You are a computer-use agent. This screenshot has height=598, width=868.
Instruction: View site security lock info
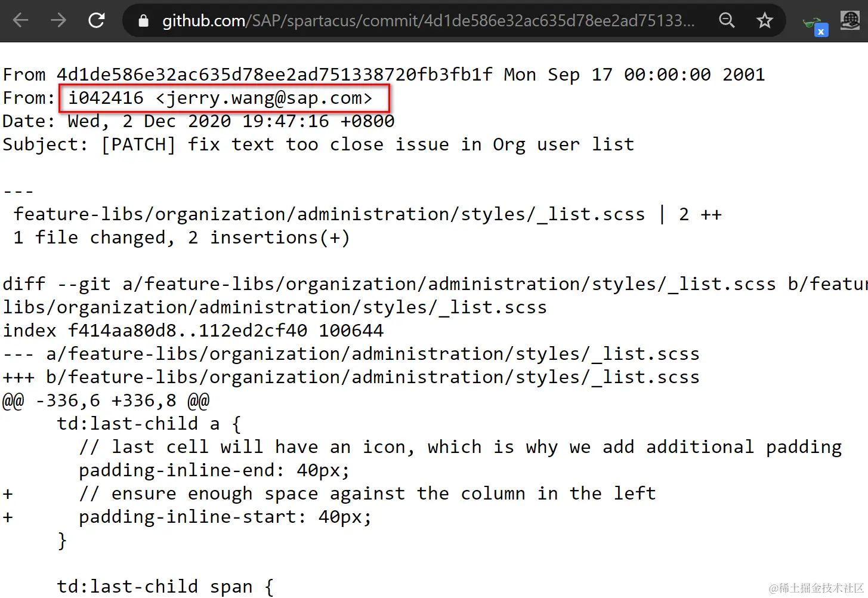click(x=143, y=21)
